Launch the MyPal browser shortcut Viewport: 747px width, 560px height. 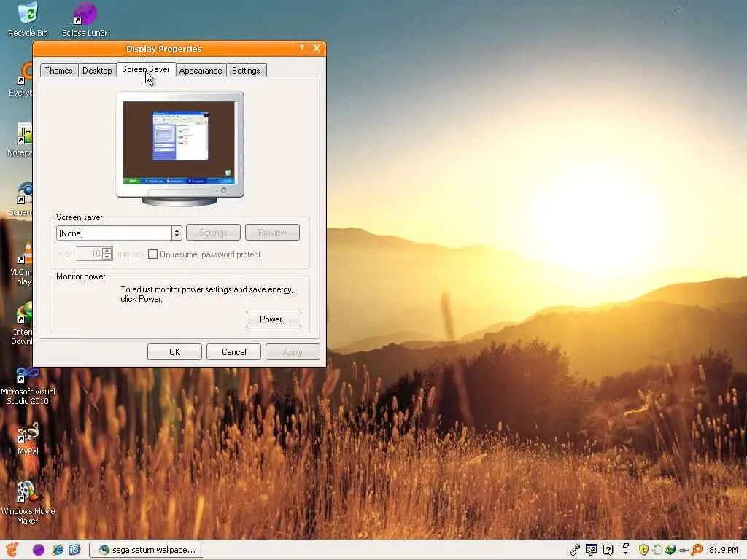[28, 440]
